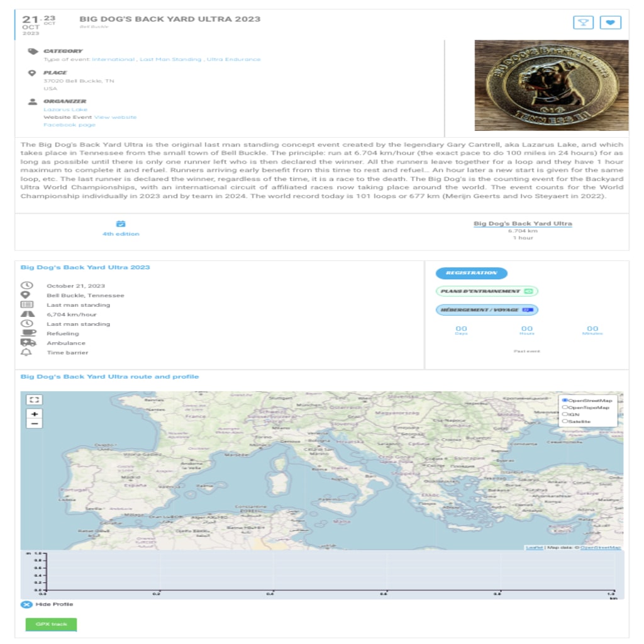
Task: Select Satellite map layer
Action: pos(565,421)
